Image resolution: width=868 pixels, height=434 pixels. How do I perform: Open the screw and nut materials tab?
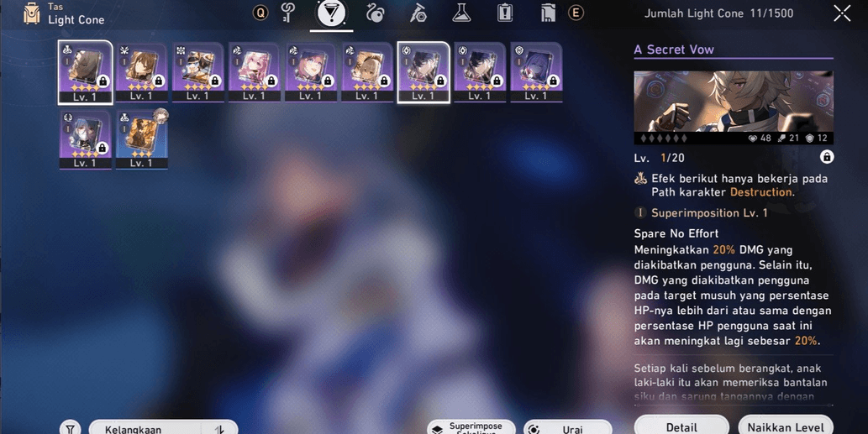click(x=418, y=13)
